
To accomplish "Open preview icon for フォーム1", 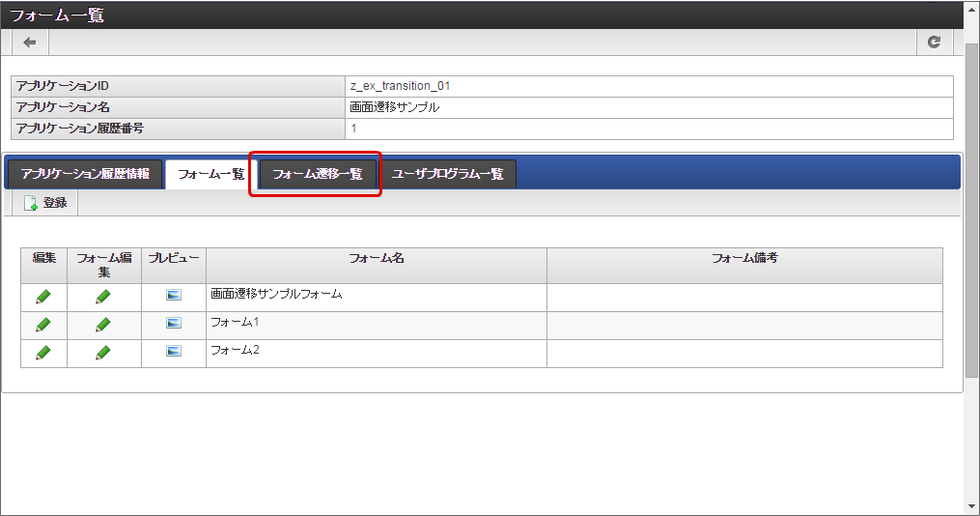I will point(174,323).
